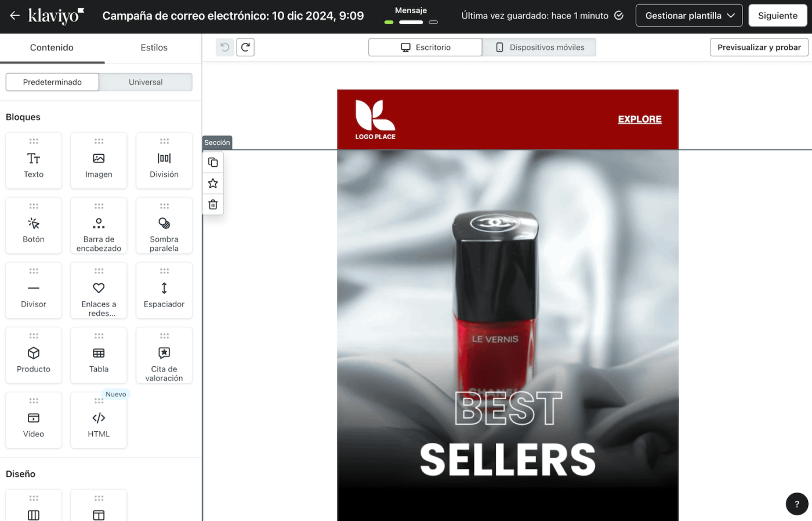Select the Divisor block
This screenshot has width=812, height=521.
point(34,290)
